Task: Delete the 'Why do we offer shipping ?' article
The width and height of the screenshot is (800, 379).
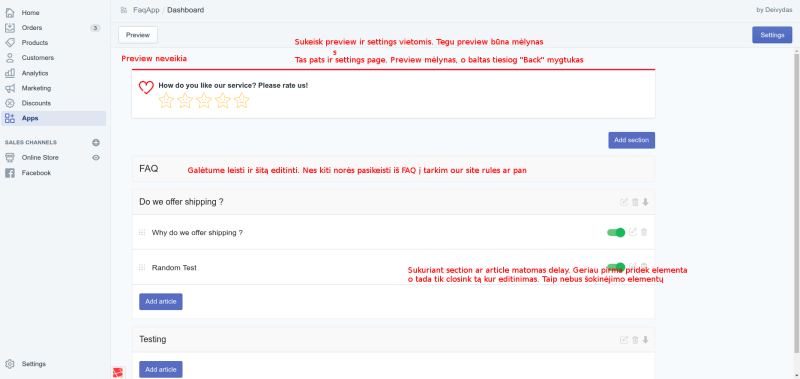Action: [644, 232]
